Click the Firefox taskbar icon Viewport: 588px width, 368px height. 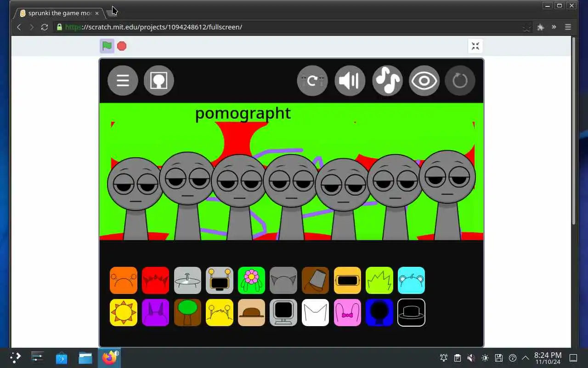point(109,358)
